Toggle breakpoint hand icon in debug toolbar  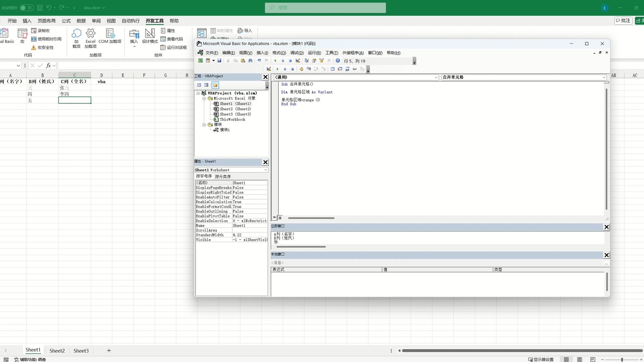301,69
